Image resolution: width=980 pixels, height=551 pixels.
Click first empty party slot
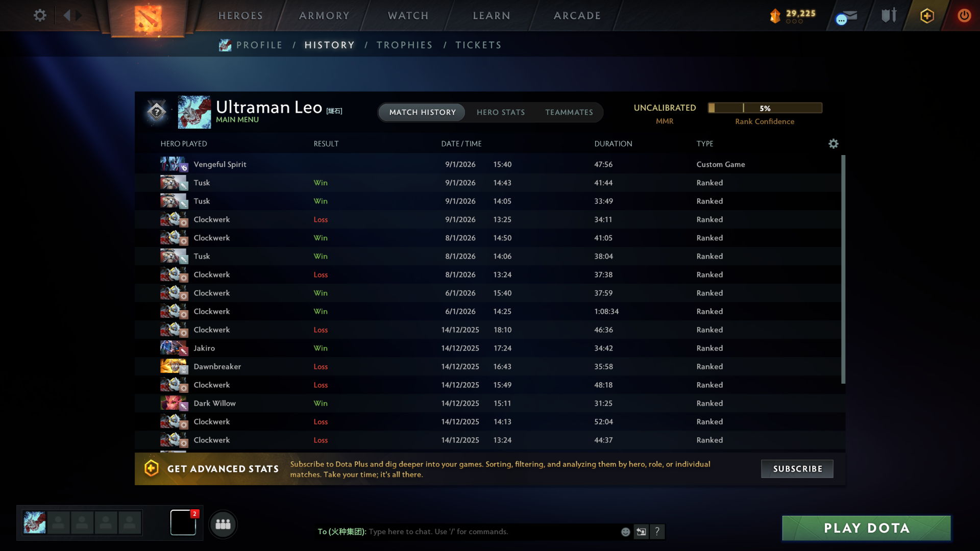click(x=59, y=523)
